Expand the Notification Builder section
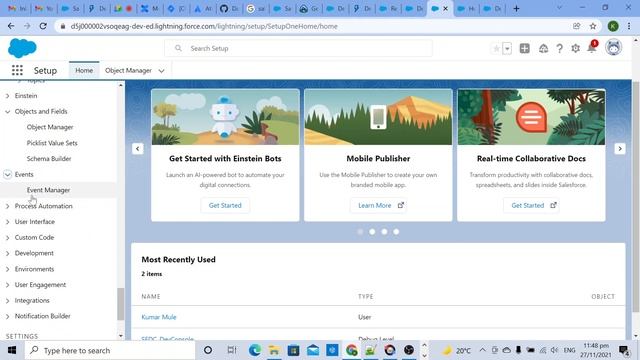The width and height of the screenshot is (640, 360). coord(7,316)
